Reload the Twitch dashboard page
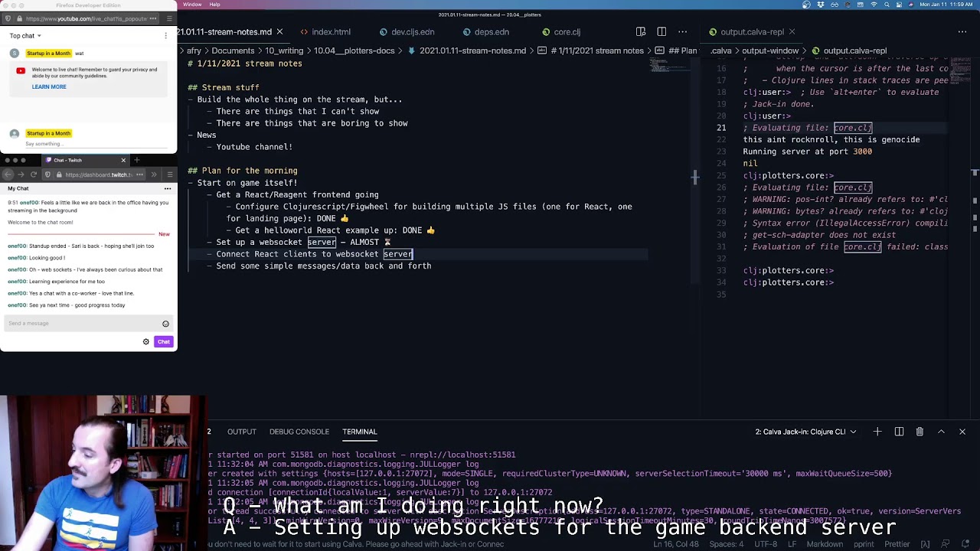Image resolution: width=980 pixels, height=551 pixels. (34, 174)
